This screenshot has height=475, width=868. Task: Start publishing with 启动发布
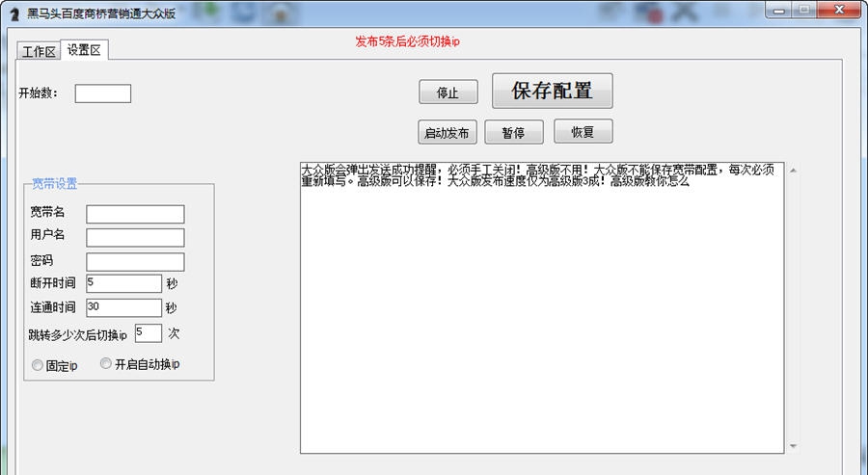448,133
